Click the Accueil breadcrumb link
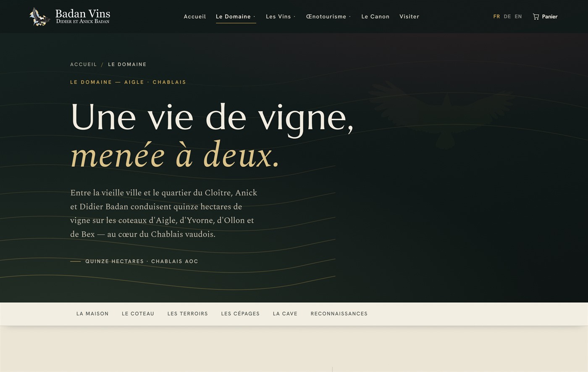 [84, 64]
